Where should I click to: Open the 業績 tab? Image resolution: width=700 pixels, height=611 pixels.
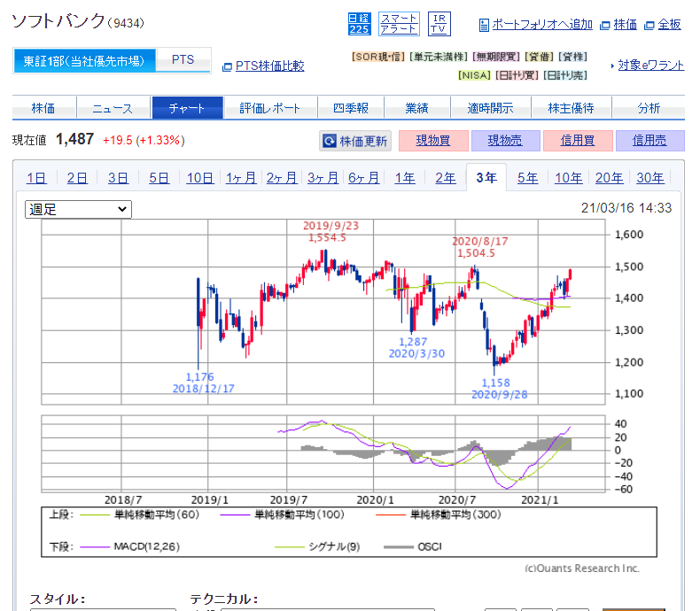click(417, 108)
